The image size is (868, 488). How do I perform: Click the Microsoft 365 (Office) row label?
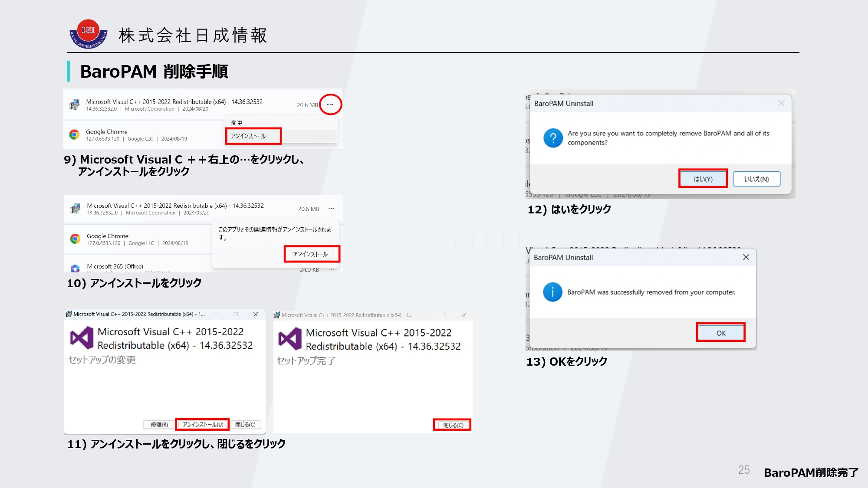115,266
